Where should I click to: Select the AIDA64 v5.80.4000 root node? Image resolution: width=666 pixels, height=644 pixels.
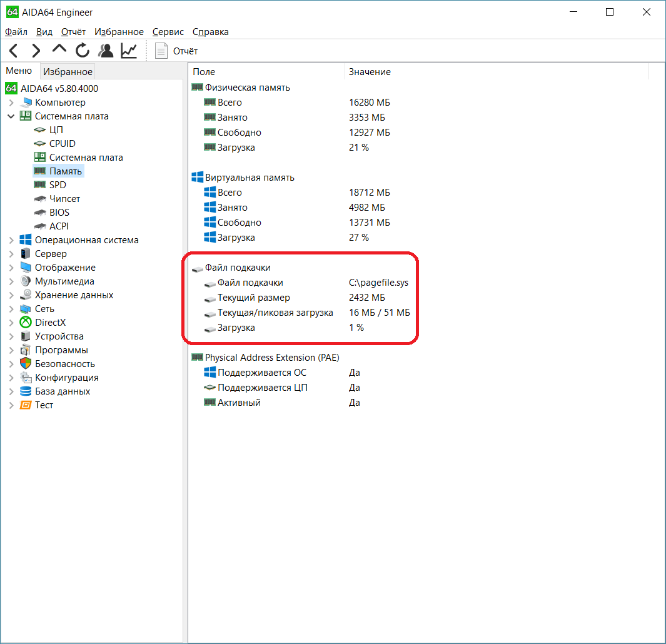(59, 89)
